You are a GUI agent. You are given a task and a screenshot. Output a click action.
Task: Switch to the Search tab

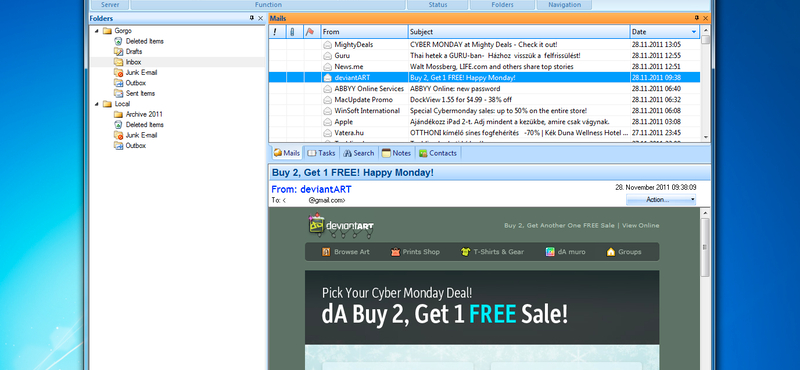click(x=359, y=153)
